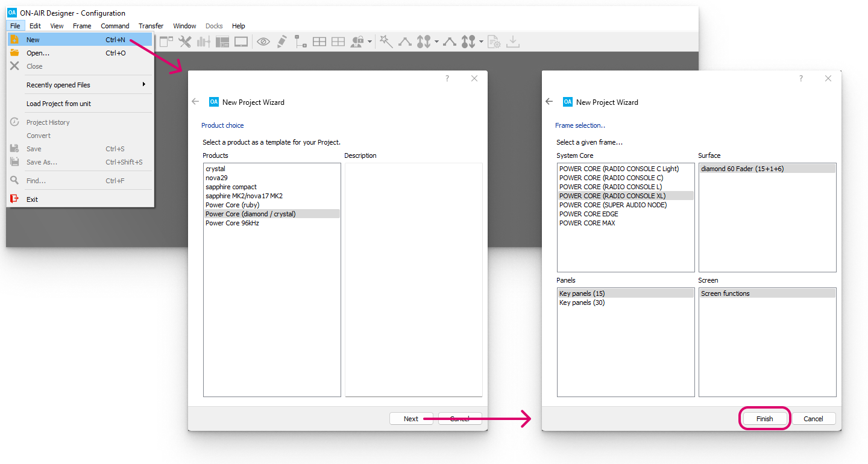
Task: Click the monitor screen toolbar icon
Action: (241, 42)
